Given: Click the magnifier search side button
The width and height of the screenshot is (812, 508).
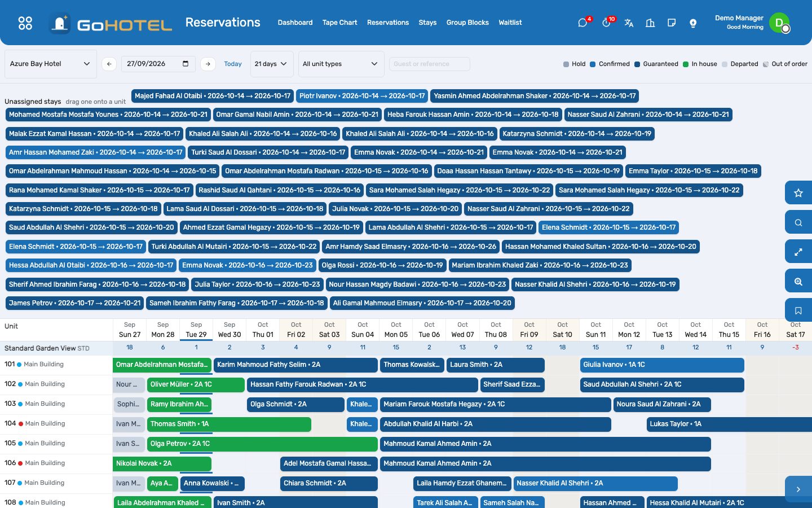Looking at the screenshot, I should click(798, 222).
